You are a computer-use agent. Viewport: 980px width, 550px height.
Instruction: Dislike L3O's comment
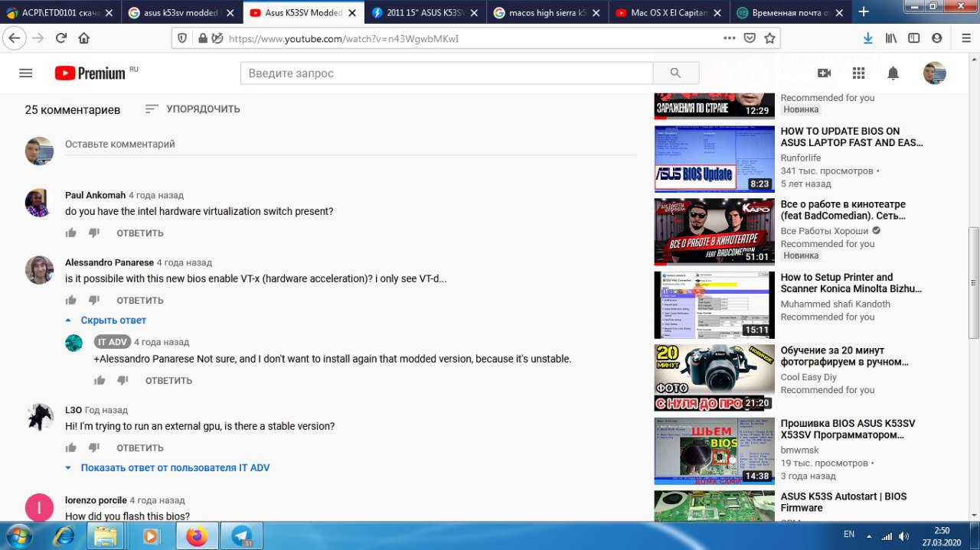pyautogui.click(x=94, y=447)
